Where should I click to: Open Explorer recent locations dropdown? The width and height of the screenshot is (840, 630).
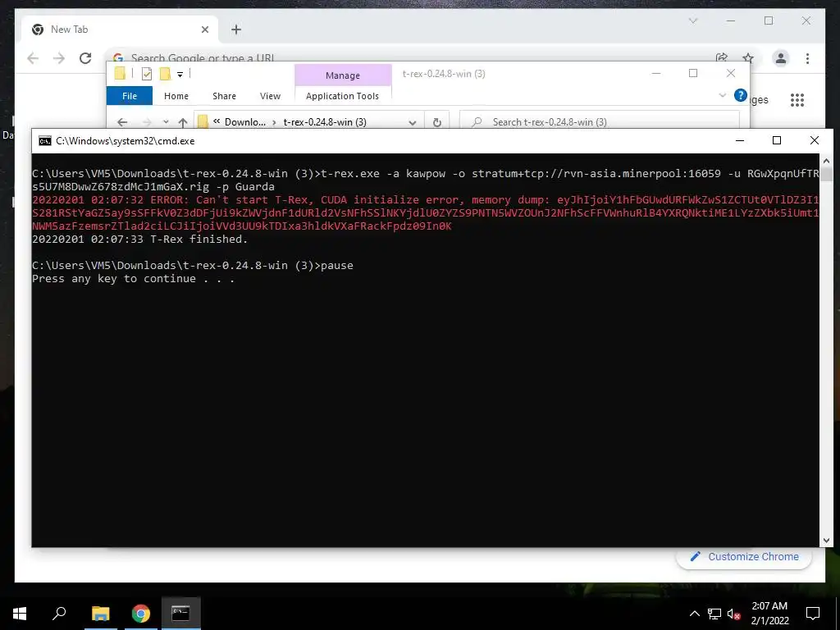point(166,122)
